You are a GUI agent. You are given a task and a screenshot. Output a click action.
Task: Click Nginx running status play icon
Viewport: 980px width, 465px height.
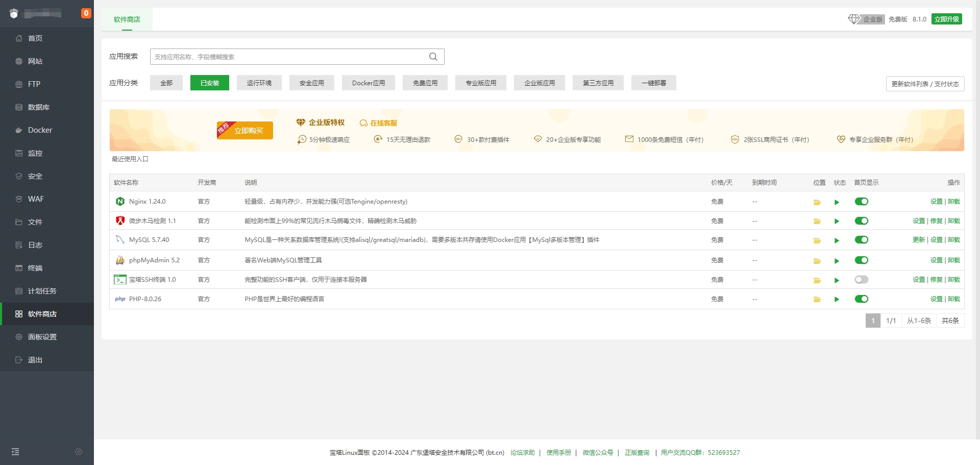[x=837, y=202]
